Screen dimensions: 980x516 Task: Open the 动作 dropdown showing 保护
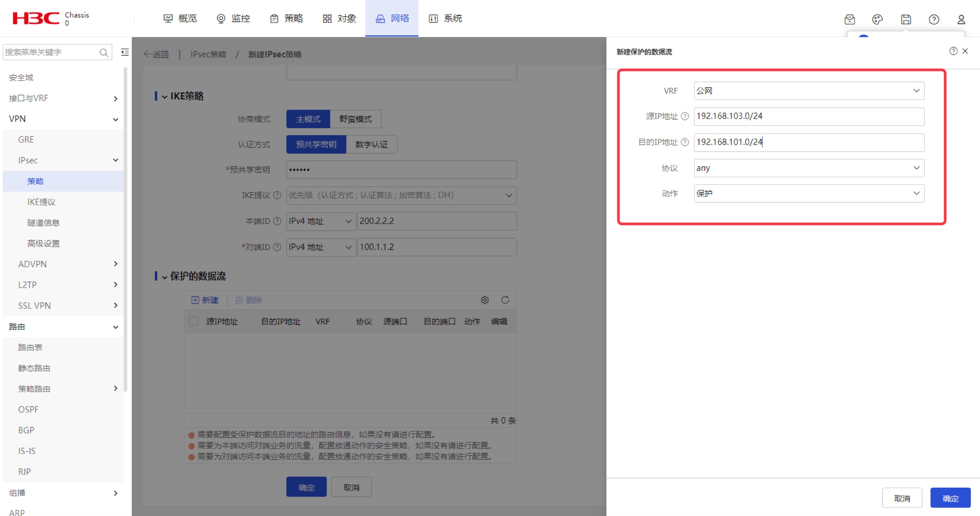(809, 193)
